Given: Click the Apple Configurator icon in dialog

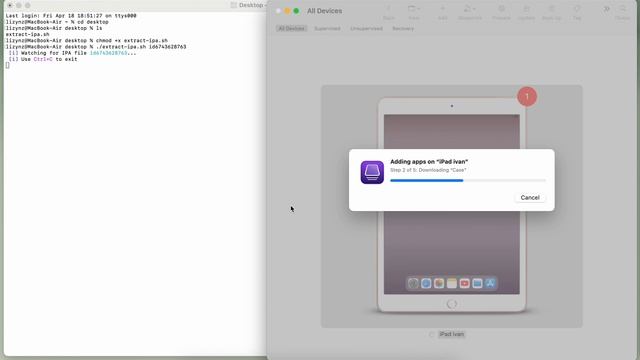Looking at the screenshot, I should pyautogui.click(x=372, y=172).
